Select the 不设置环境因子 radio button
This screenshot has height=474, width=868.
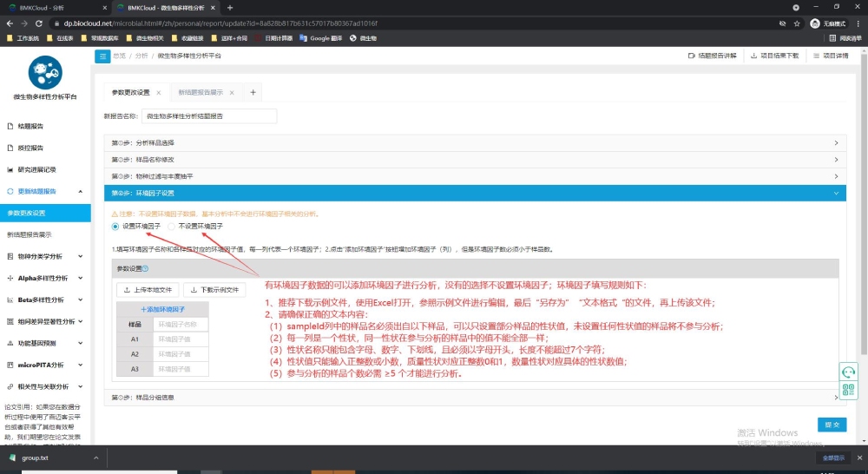point(172,226)
